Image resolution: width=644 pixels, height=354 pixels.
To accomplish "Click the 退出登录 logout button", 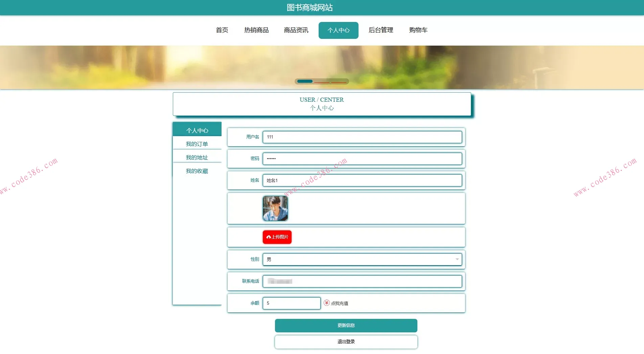I will point(346,342).
